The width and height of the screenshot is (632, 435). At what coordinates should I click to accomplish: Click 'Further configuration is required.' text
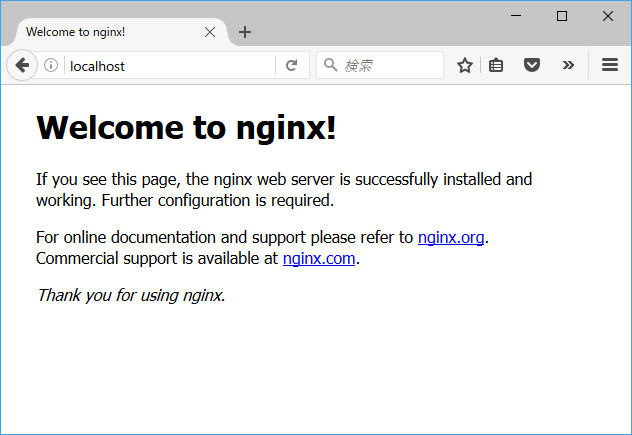218,200
